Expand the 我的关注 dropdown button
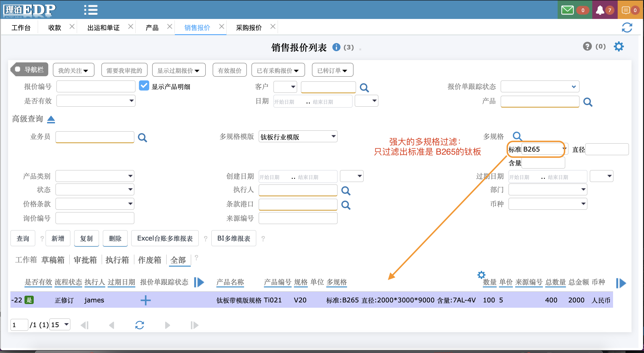This screenshot has height=353, width=644. tap(73, 70)
